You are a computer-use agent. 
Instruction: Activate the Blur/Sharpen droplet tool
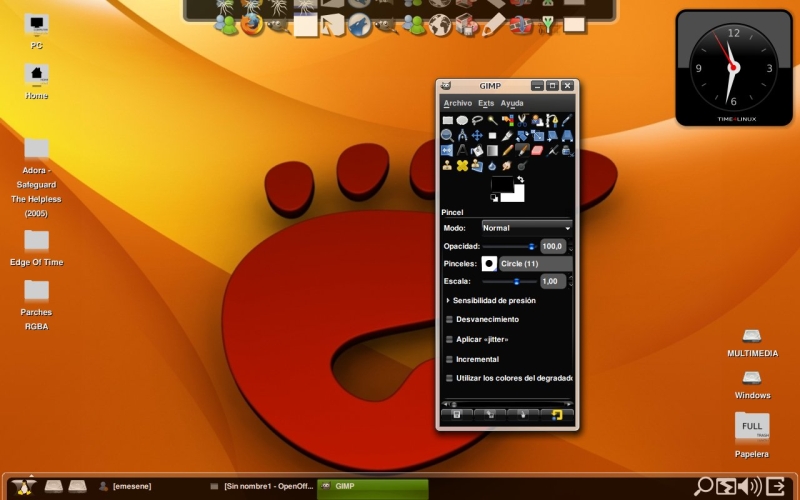492,166
